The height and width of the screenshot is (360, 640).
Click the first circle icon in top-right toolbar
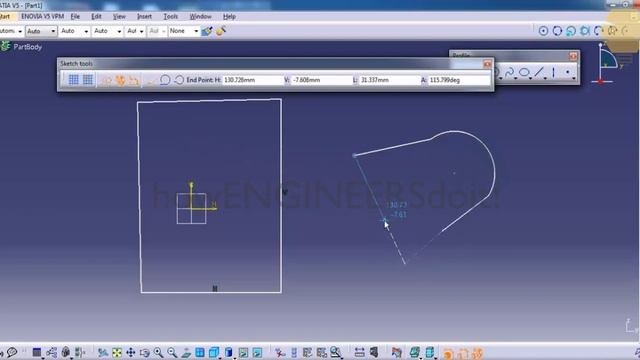(543, 31)
